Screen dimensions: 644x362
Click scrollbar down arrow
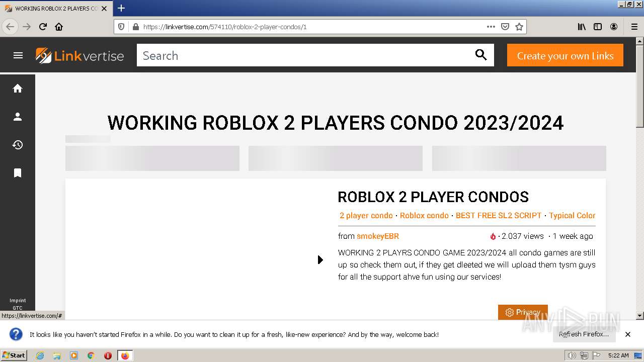tap(640, 316)
